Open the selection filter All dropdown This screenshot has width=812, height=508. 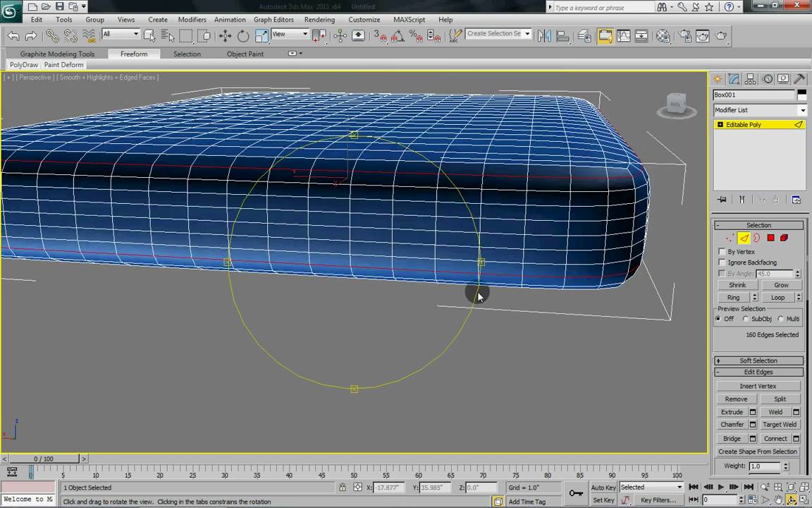121,34
